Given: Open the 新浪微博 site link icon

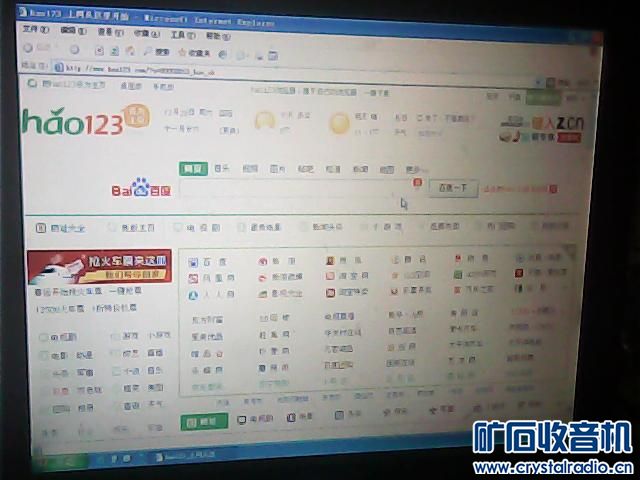Looking at the screenshot, I should 263,278.
